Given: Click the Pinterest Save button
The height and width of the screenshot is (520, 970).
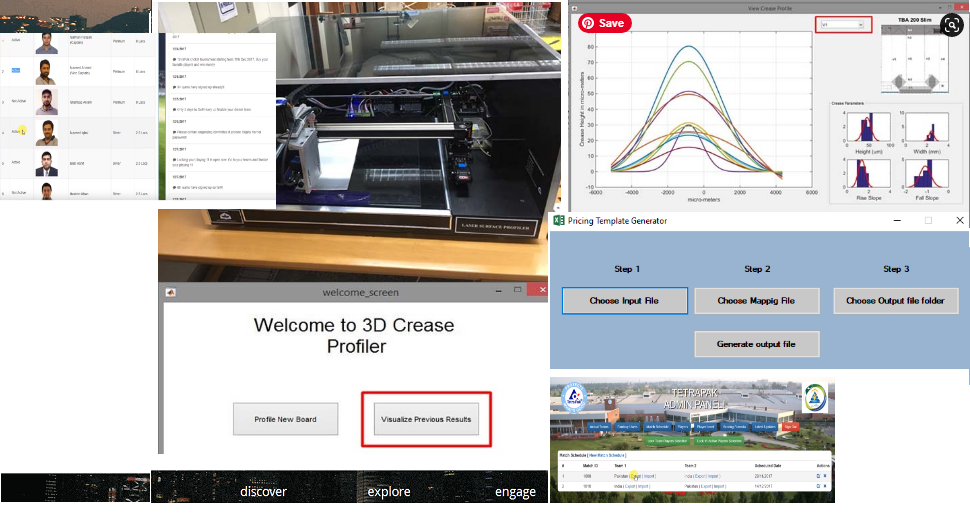Looking at the screenshot, I should (601, 23).
